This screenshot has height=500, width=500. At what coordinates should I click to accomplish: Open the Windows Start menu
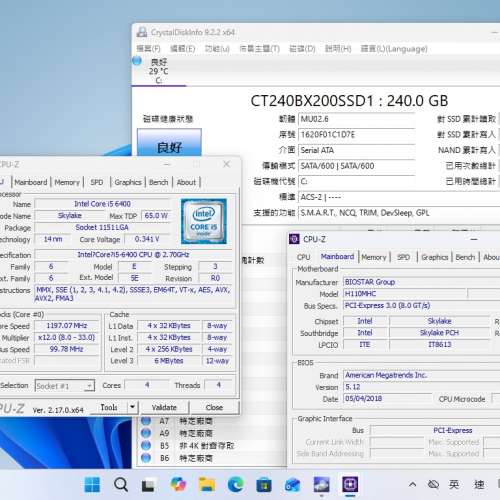tap(92, 484)
